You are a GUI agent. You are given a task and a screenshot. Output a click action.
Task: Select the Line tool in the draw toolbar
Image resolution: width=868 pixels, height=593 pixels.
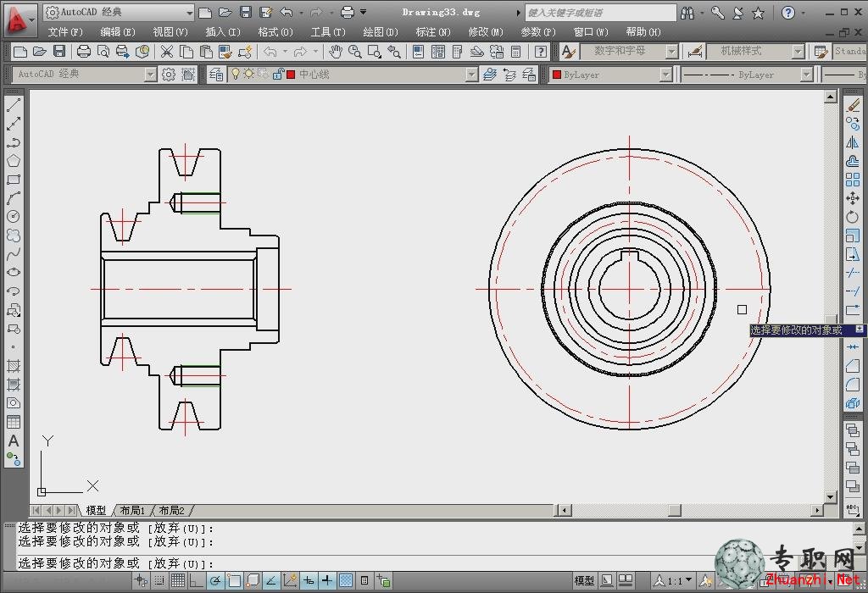click(x=14, y=104)
